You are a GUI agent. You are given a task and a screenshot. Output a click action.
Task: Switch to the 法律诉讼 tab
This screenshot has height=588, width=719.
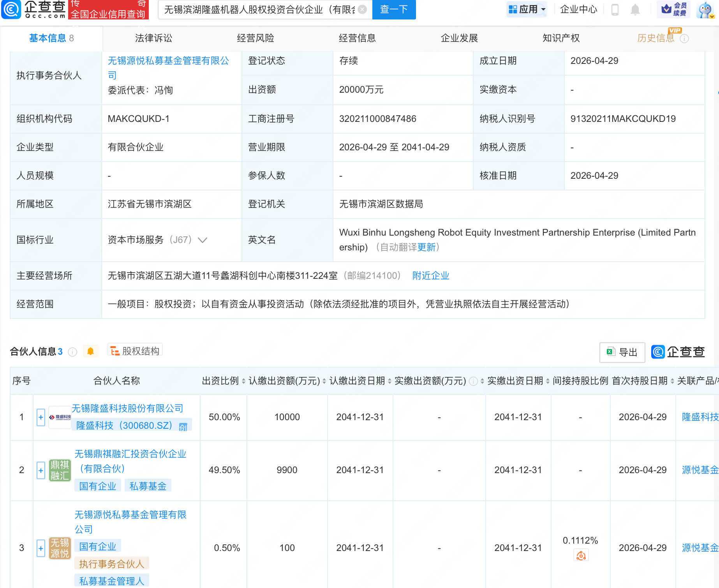tap(153, 38)
